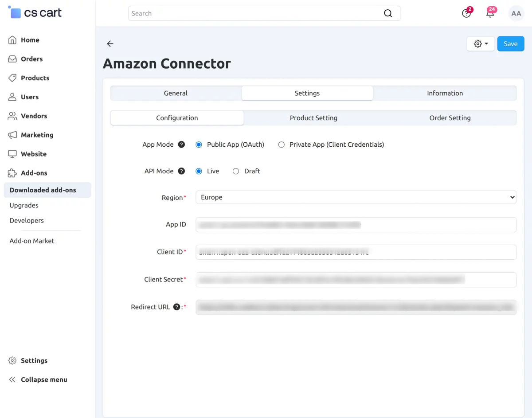Click the blue Save button
The image size is (532, 418).
point(511,43)
